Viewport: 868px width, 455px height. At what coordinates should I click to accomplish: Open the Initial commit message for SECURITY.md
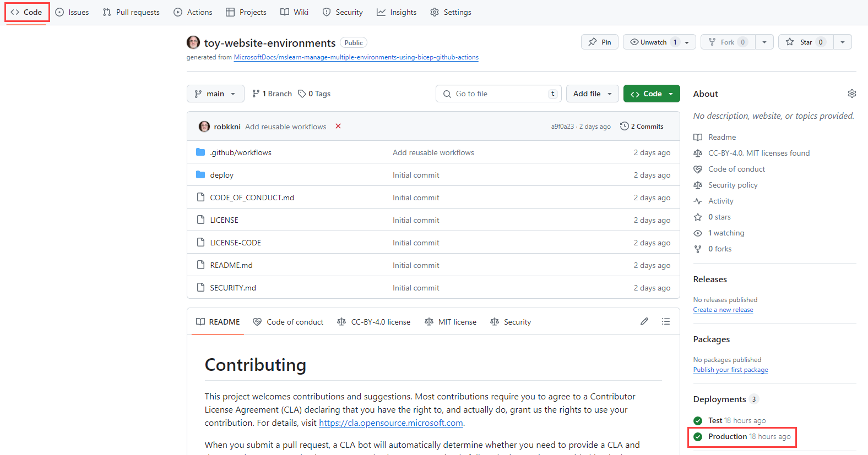pos(416,288)
